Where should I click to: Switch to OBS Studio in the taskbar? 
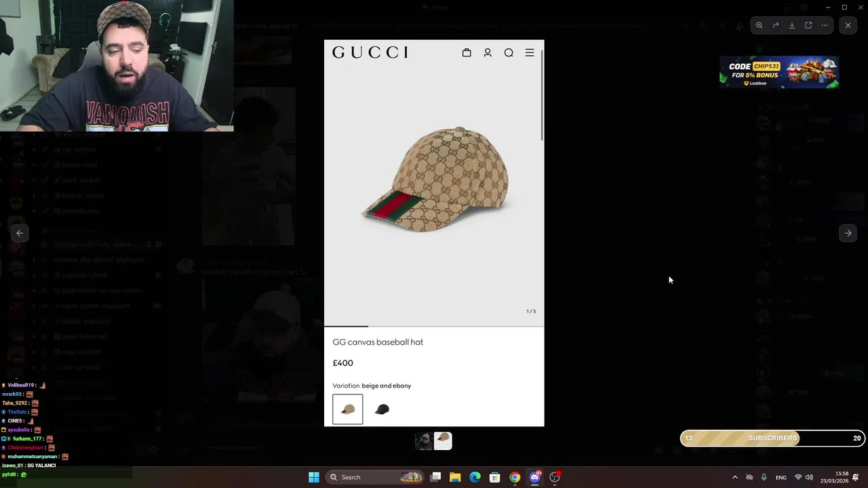click(x=555, y=477)
